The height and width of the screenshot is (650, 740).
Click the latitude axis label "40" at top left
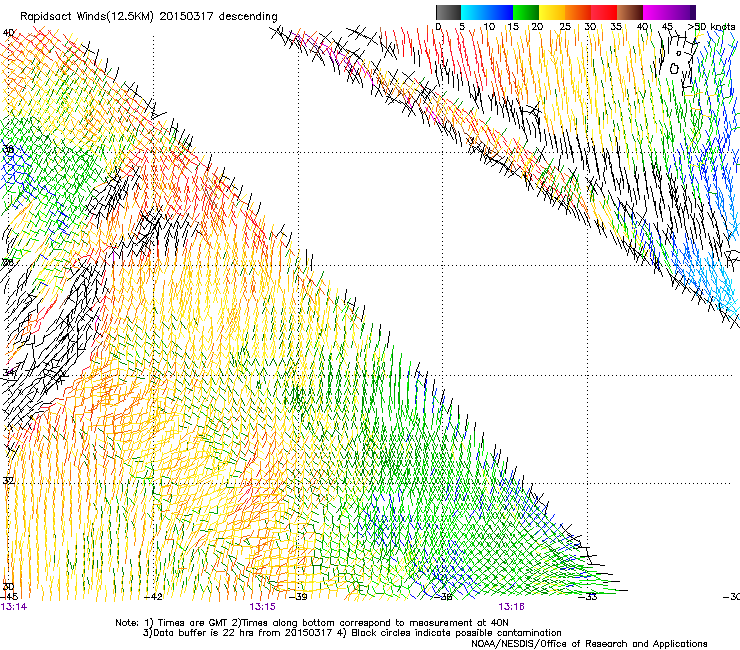8,33
